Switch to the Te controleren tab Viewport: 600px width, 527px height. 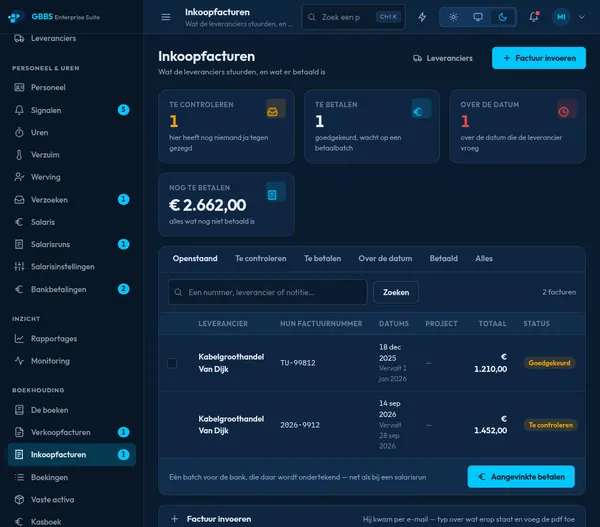(261, 258)
